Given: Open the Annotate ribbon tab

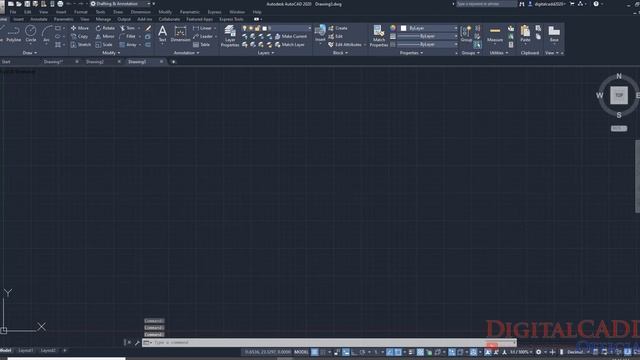Looking at the screenshot, I should click(x=39, y=19).
